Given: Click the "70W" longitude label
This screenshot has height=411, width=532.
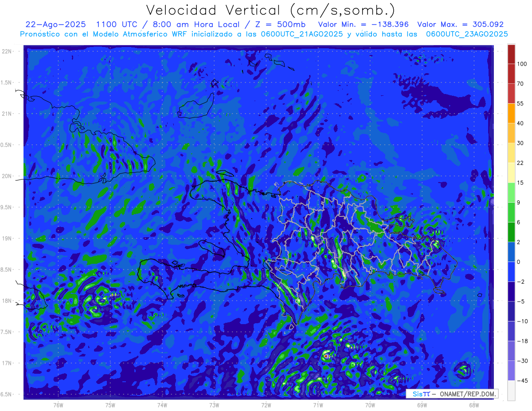Looking at the screenshot, I should (x=370, y=405).
